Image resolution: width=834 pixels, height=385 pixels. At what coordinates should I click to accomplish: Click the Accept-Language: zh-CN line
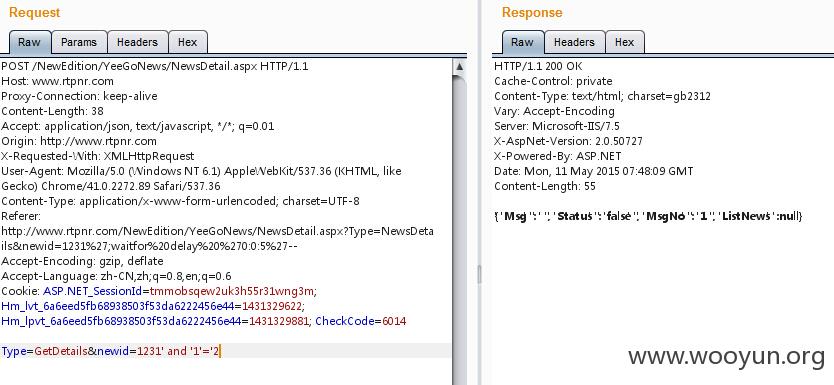[x=116, y=276]
